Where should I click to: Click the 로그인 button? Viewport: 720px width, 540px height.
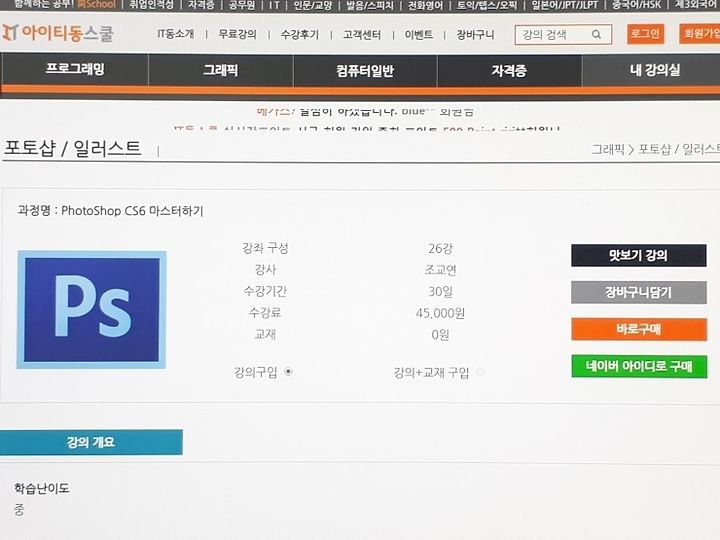[645, 34]
